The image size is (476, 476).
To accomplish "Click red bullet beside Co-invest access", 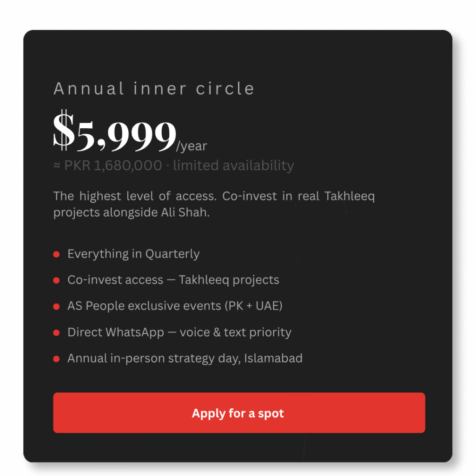I will (56, 280).
